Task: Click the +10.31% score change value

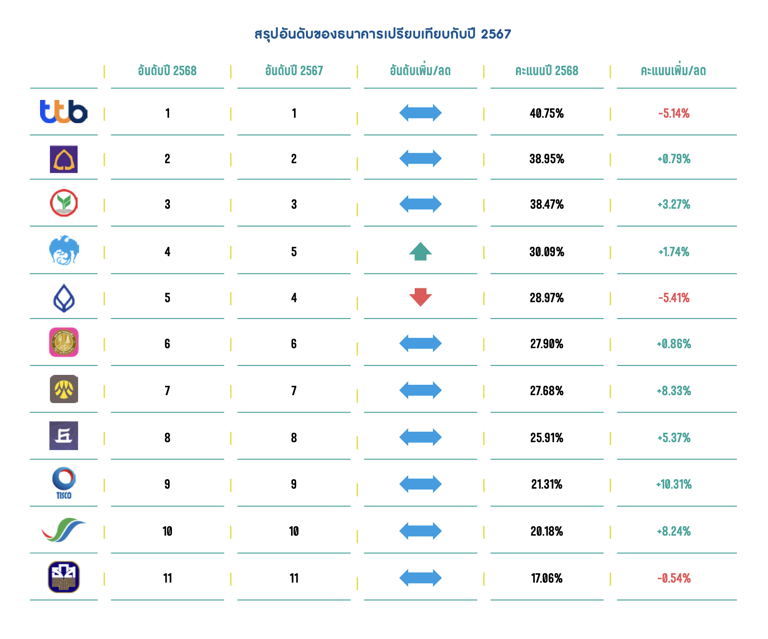Action: [673, 484]
